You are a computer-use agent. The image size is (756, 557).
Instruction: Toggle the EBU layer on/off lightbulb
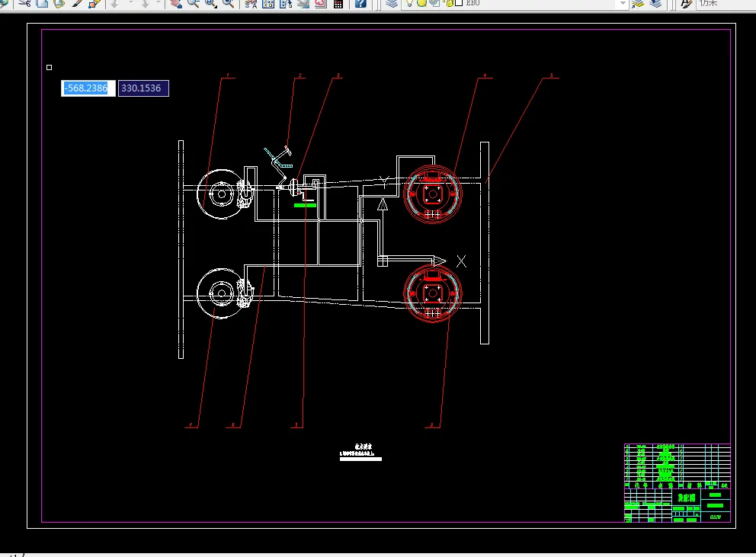coord(409,3)
